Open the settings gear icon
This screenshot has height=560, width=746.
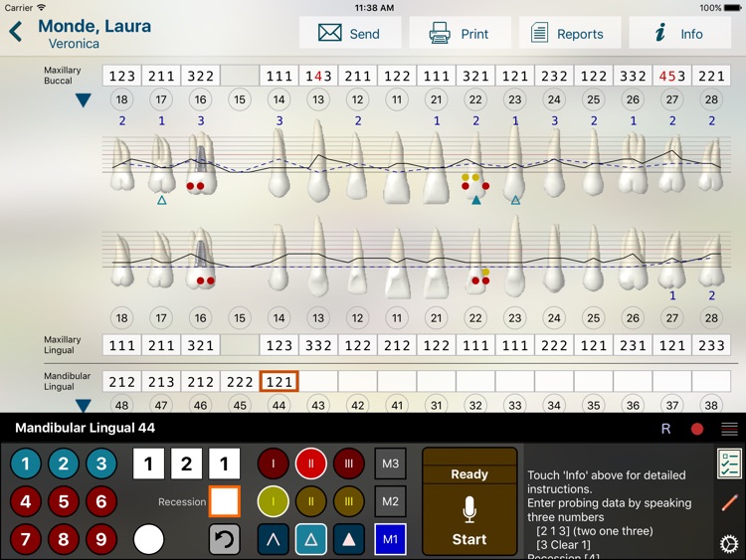click(x=729, y=543)
